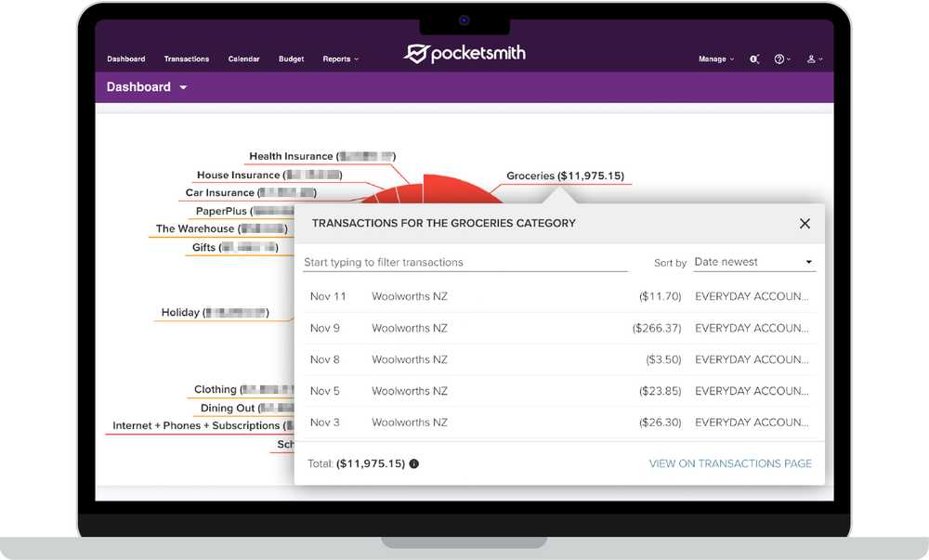Click The Warehouse chart label
Image resolution: width=929 pixels, height=560 pixels.
click(222, 229)
